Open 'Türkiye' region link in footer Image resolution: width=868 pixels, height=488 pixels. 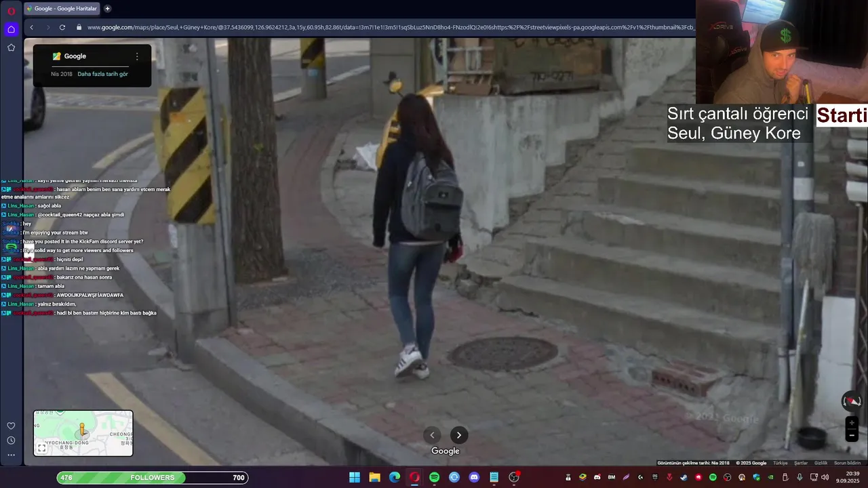[x=781, y=463]
